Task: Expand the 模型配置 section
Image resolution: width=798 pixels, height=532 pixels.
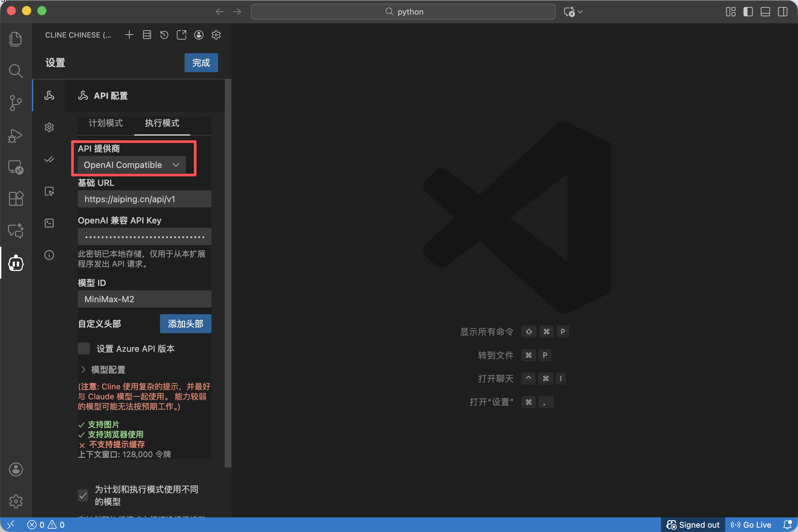Action: 103,369
